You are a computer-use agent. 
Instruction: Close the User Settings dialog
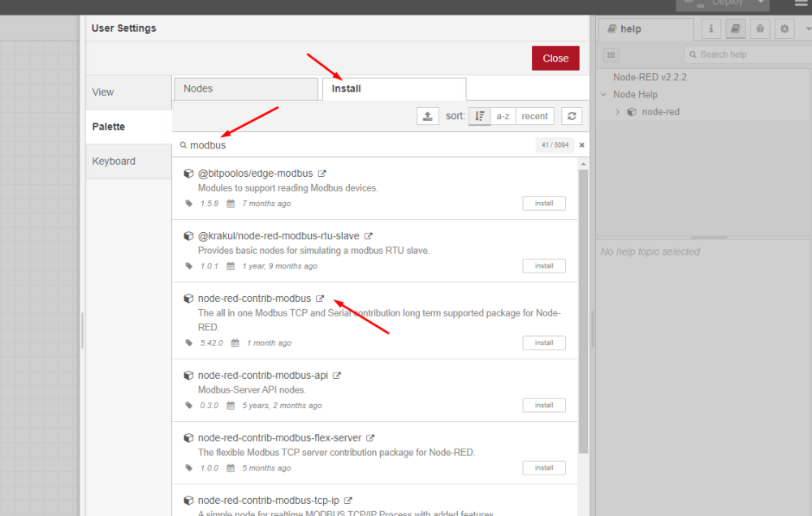point(555,58)
